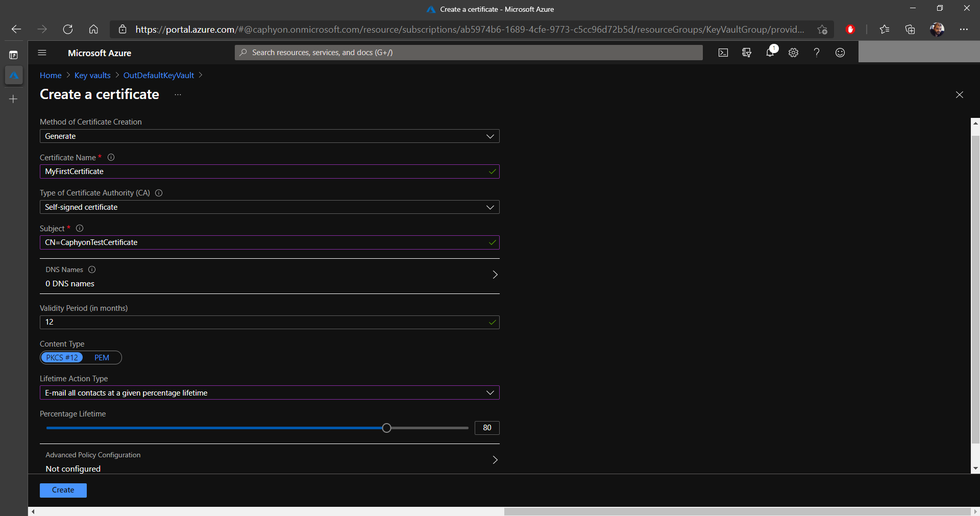Image resolution: width=980 pixels, height=516 pixels.
Task: Open the help question mark icon
Action: [817, 53]
